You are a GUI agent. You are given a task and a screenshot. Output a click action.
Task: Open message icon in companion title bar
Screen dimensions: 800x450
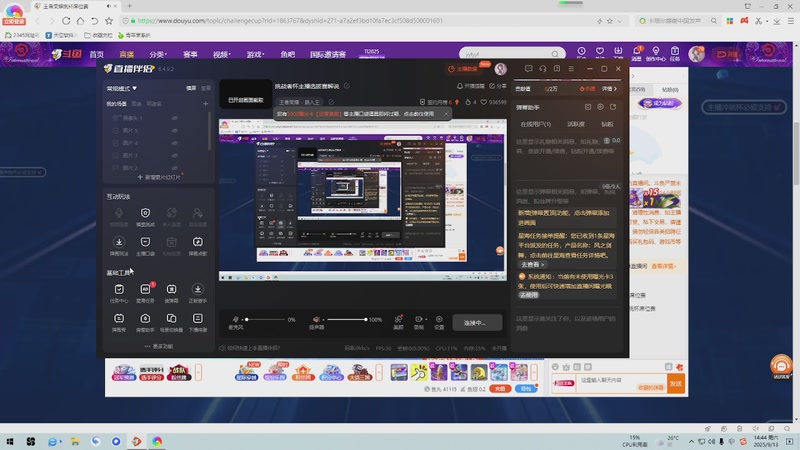(528, 68)
